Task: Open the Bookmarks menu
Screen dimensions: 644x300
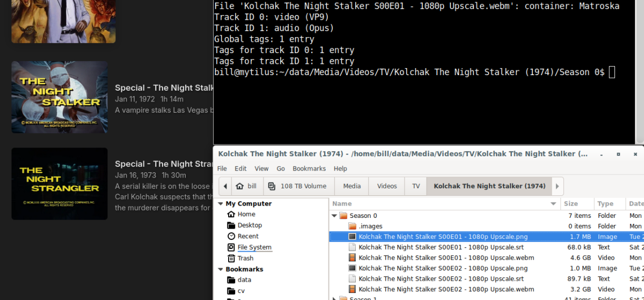Action: point(309,169)
